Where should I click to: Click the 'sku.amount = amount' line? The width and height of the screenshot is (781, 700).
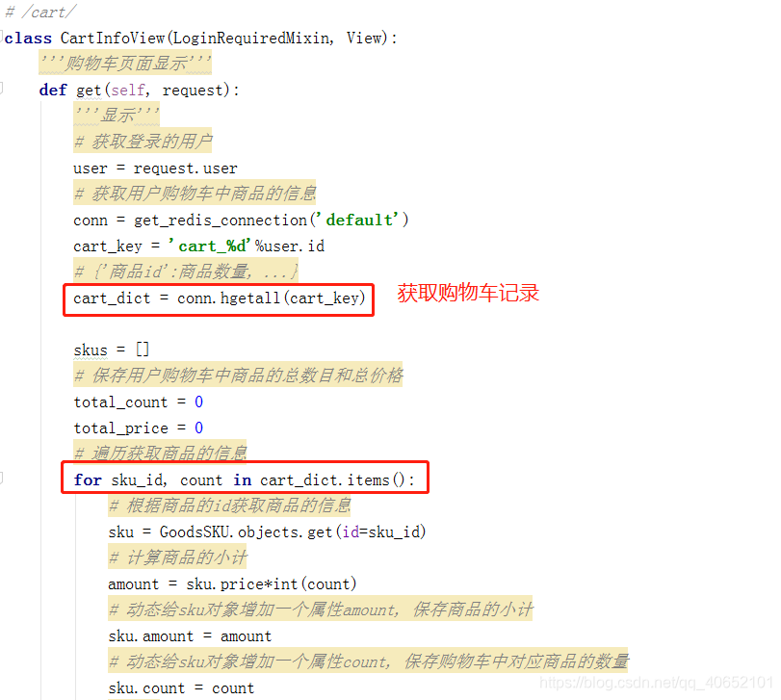coord(191,636)
